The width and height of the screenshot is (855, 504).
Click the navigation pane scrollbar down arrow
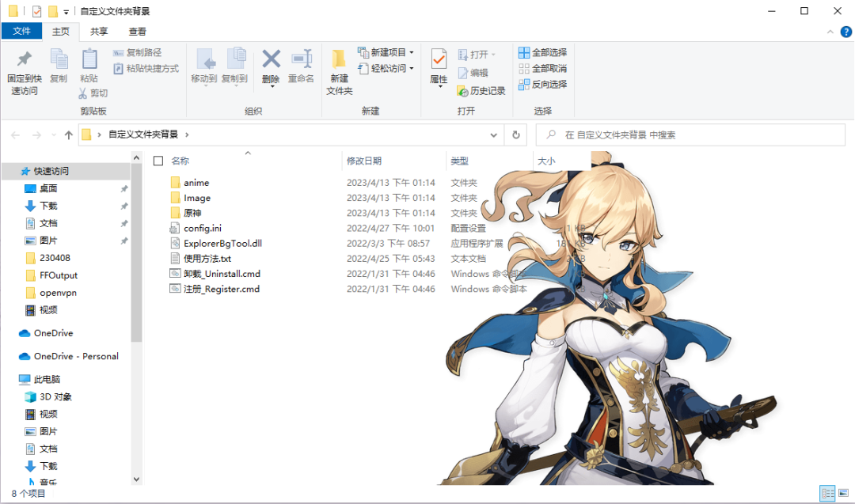tap(136, 479)
